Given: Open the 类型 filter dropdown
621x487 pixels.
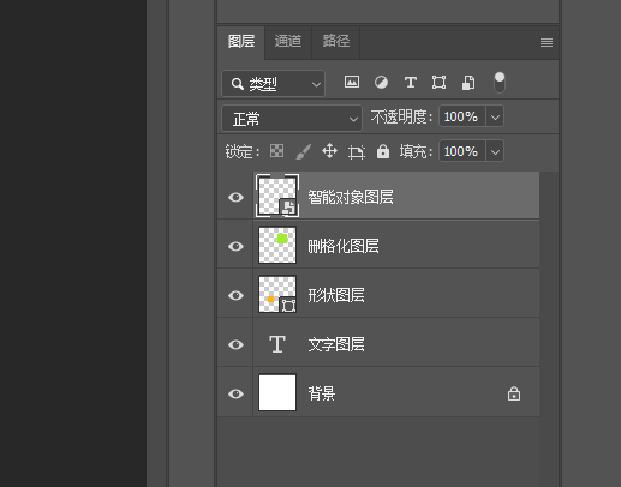Looking at the screenshot, I should tap(273, 83).
